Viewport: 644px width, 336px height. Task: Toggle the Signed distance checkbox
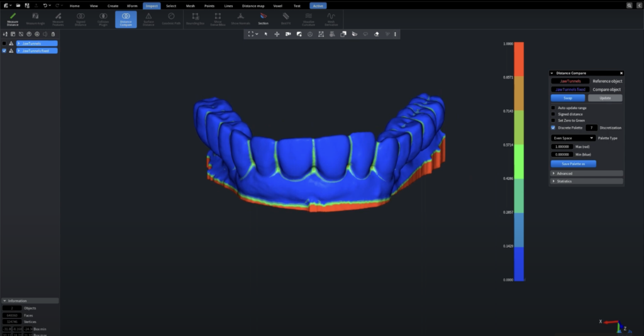(553, 114)
